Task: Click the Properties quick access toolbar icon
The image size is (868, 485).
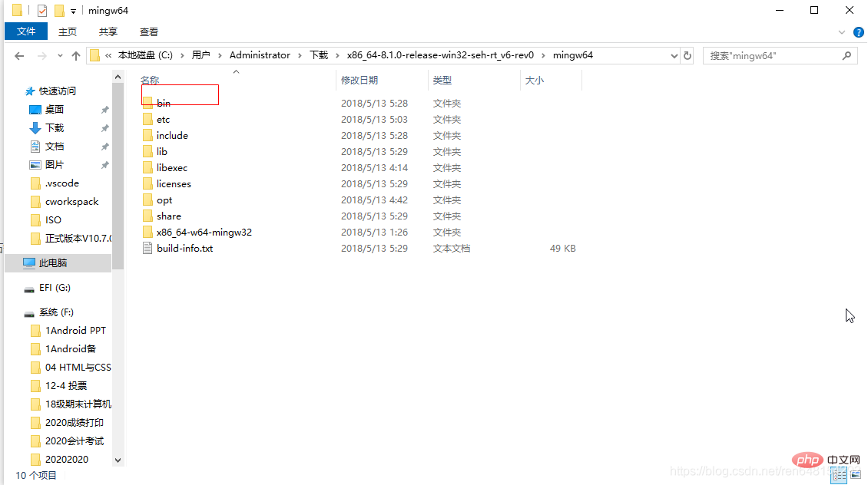Action: click(42, 11)
